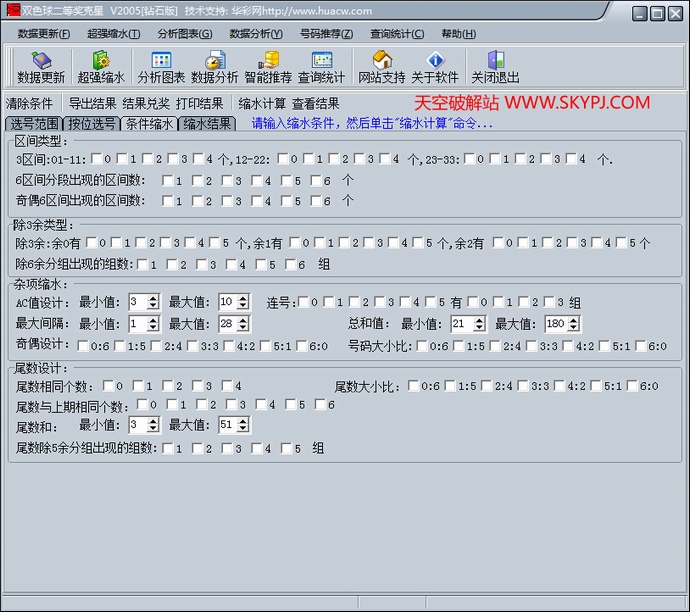The image size is (690, 612).
Task: Select the 数据分析 toolbar icon
Action: [x=214, y=67]
